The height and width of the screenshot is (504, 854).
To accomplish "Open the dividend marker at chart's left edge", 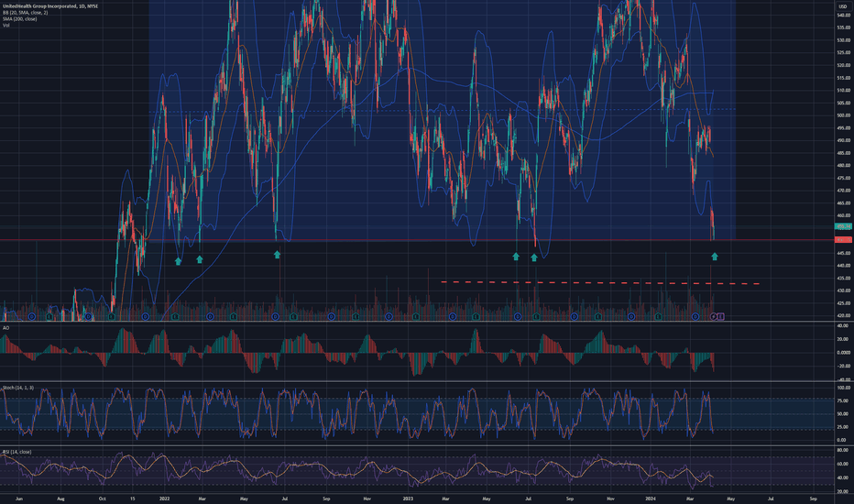I will pyautogui.click(x=32, y=316).
